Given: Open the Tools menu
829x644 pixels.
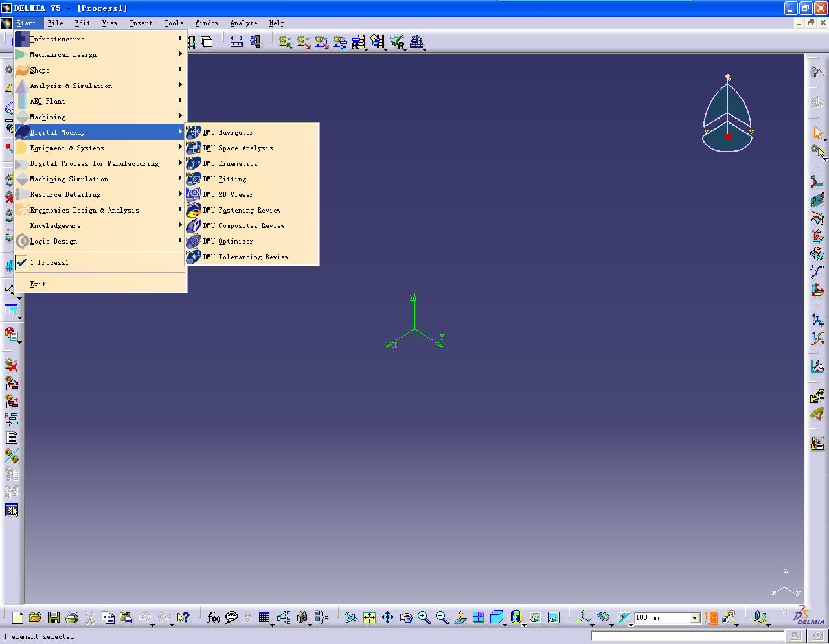Looking at the screenshot, I should click(174, 23).
